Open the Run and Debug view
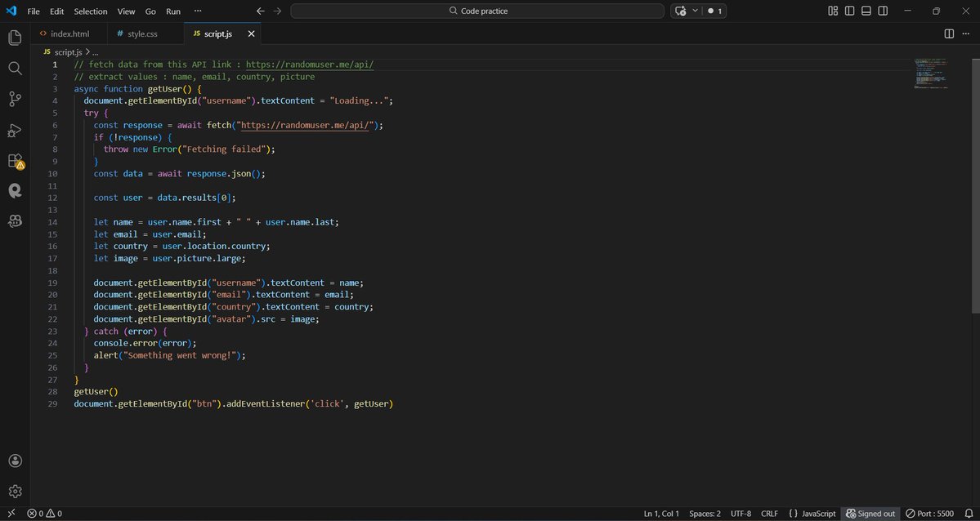 (15, 130)
